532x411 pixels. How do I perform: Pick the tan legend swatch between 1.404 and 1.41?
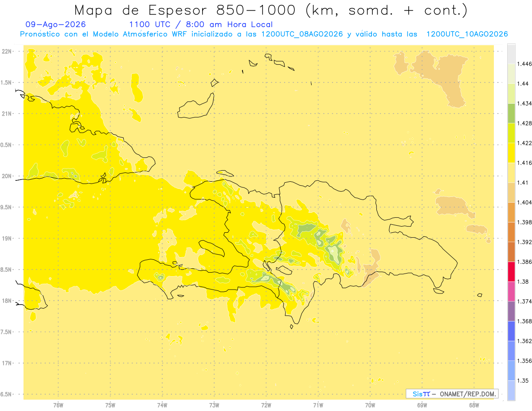(511, 192)
